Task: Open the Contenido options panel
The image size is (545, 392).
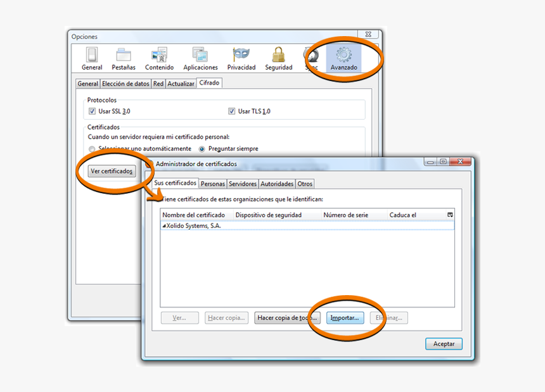Action: point(159,59)
